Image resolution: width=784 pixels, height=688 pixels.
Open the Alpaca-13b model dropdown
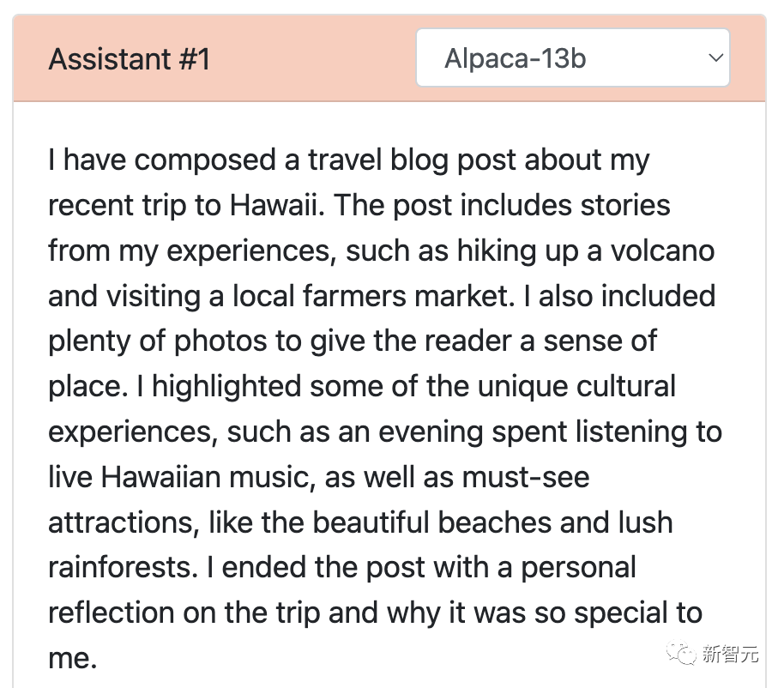point(572,58)
